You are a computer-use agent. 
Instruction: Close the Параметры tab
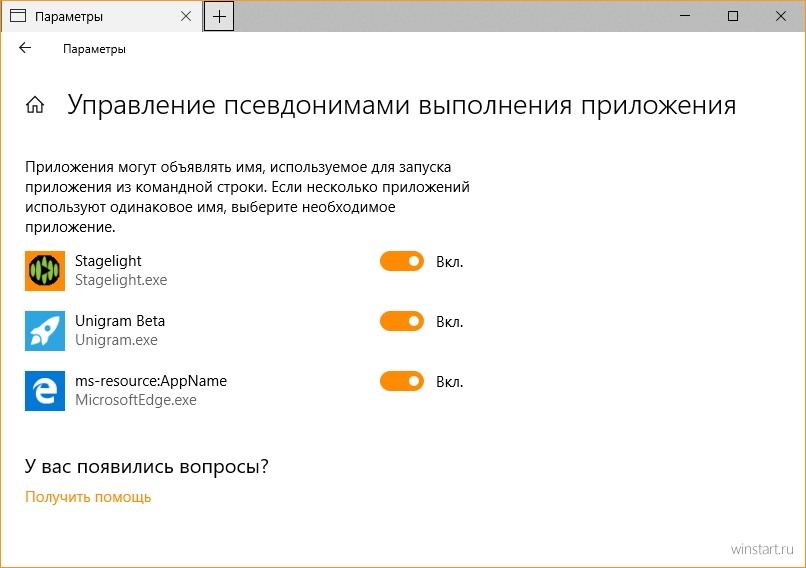pyautogui.click(x=186, y=16)
